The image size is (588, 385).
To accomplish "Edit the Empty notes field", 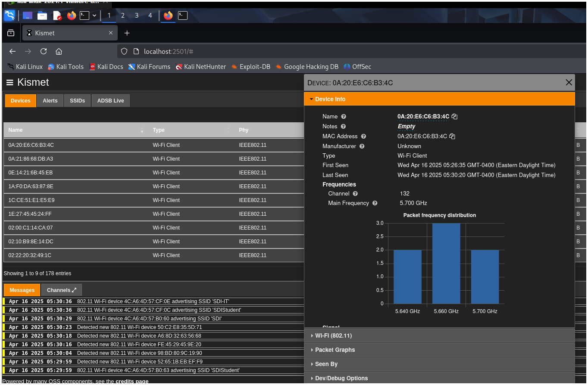I will coord(407,127).
